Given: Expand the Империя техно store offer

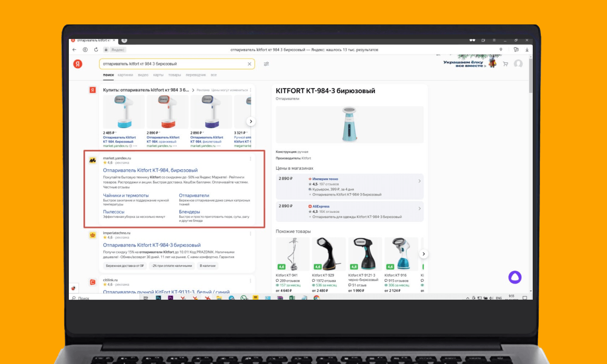Looking at the screenshot, I should [419, 181].
